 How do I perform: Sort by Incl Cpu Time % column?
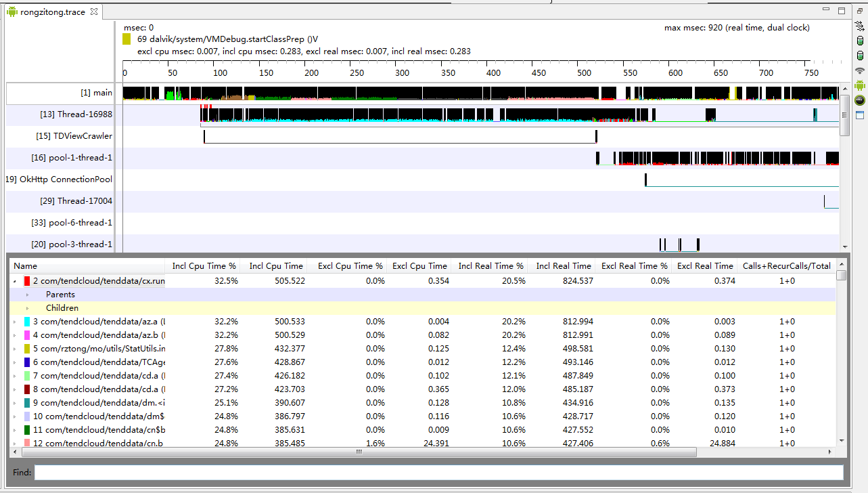click(204, 266)
